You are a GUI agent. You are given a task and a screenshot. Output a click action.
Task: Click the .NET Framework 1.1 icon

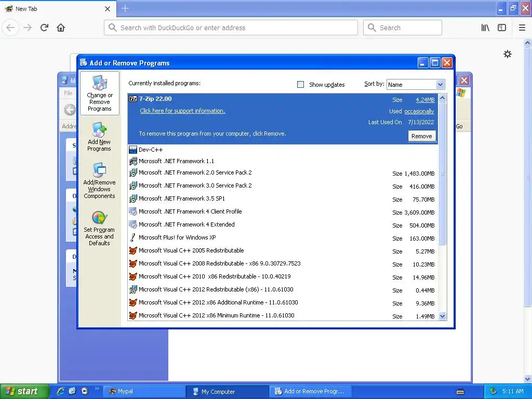133,161
